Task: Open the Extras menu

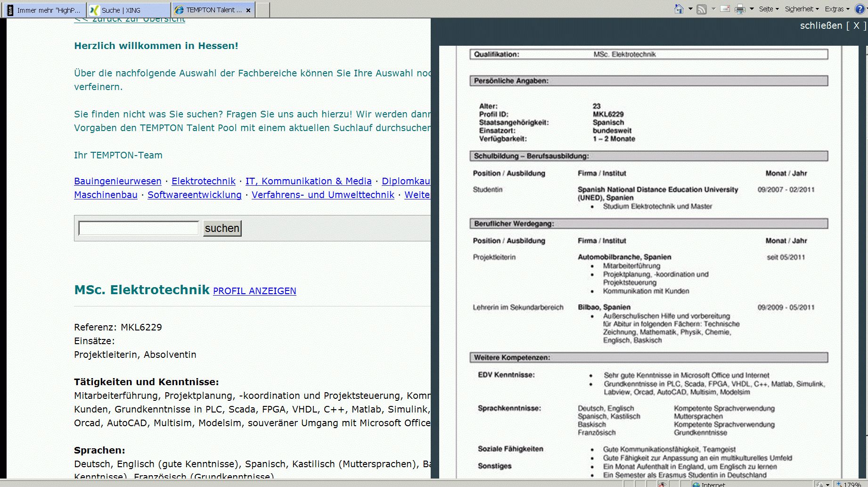Action: tap(837, 9)
